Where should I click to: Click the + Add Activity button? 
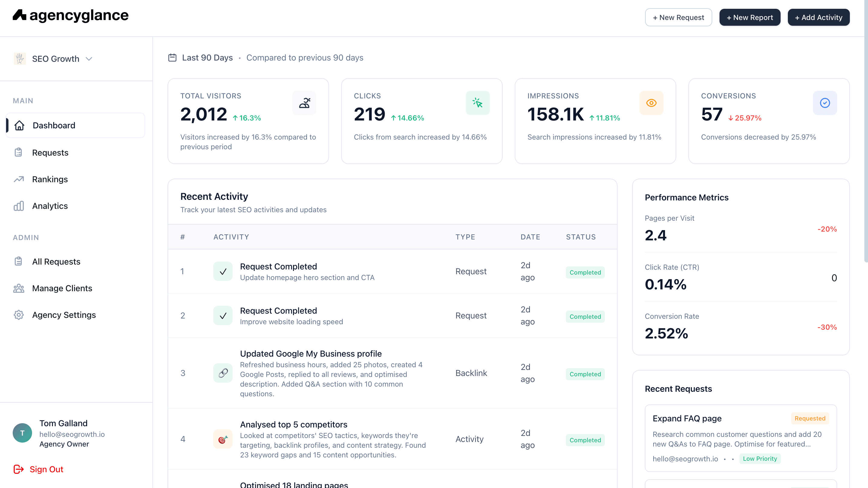[818, 17]
